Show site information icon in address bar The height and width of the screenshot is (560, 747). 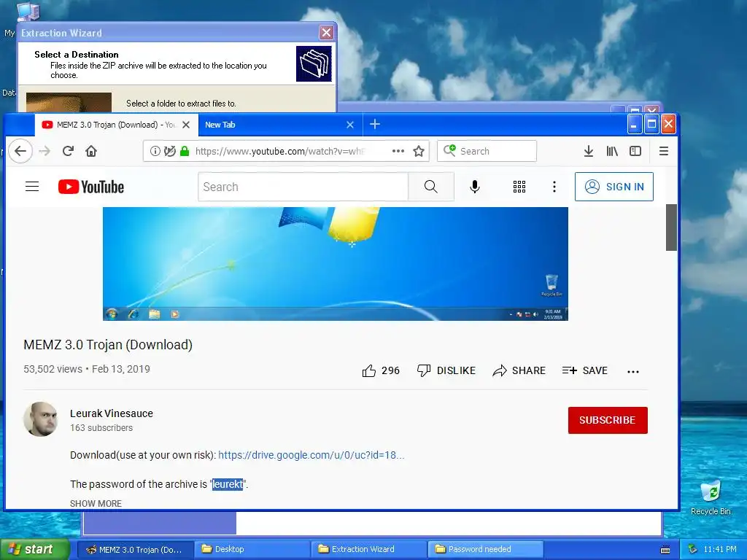point(155,151)
